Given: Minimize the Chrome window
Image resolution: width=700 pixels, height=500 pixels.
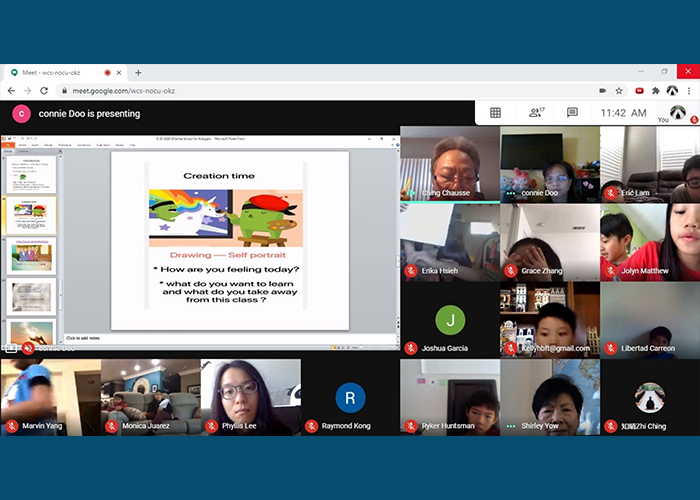Looking at the screenshot, I should click(x=641, y=71).
